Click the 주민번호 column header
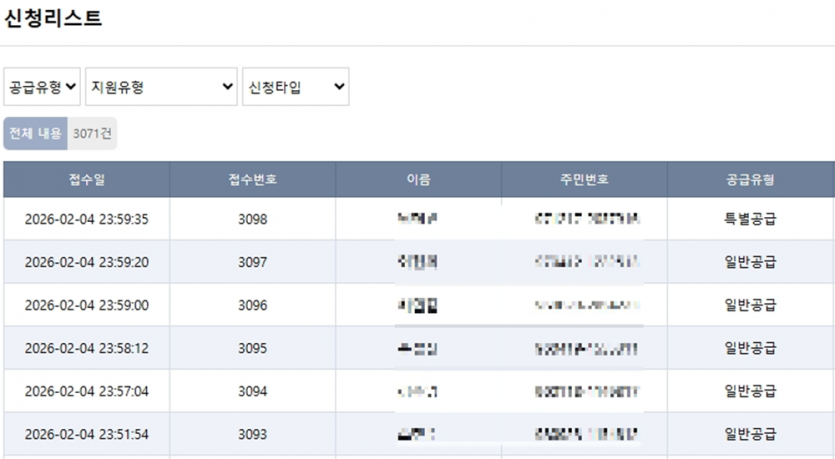Viewport: 835px width, 459px height. 584,180
